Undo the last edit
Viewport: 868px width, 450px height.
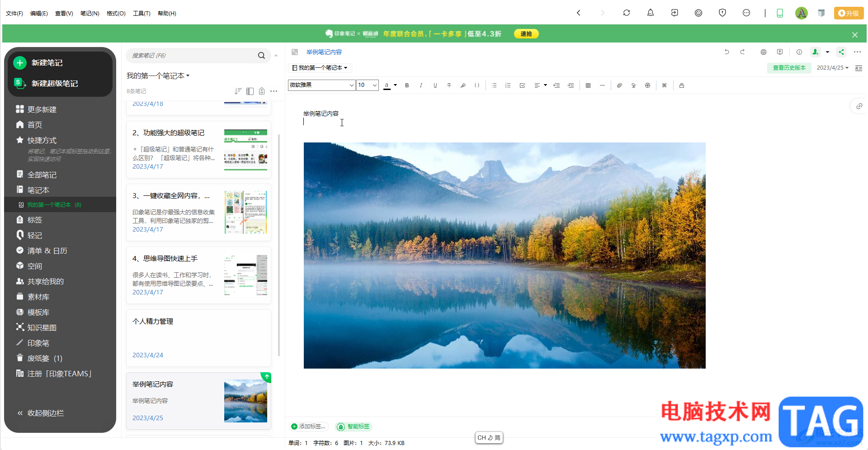(x=727, y=52)
